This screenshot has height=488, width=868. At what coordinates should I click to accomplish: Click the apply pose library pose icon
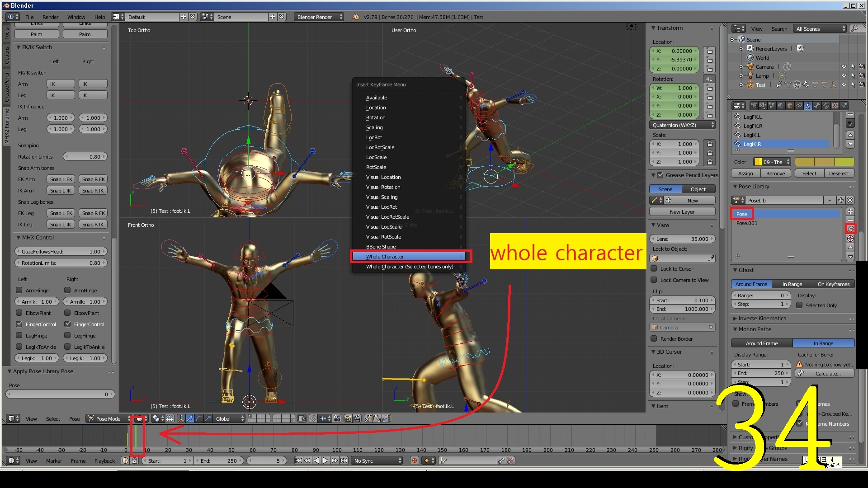850,229
